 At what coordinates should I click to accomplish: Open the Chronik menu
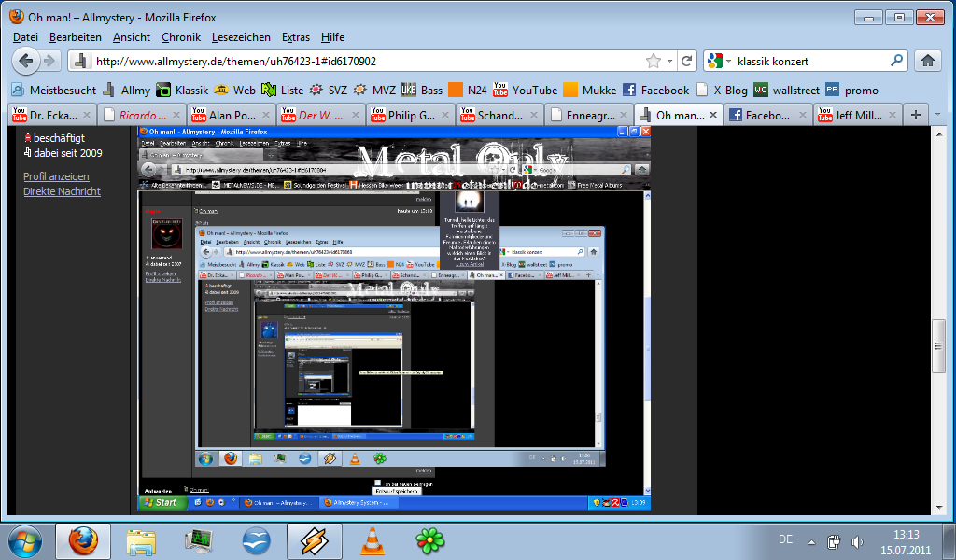181,37
